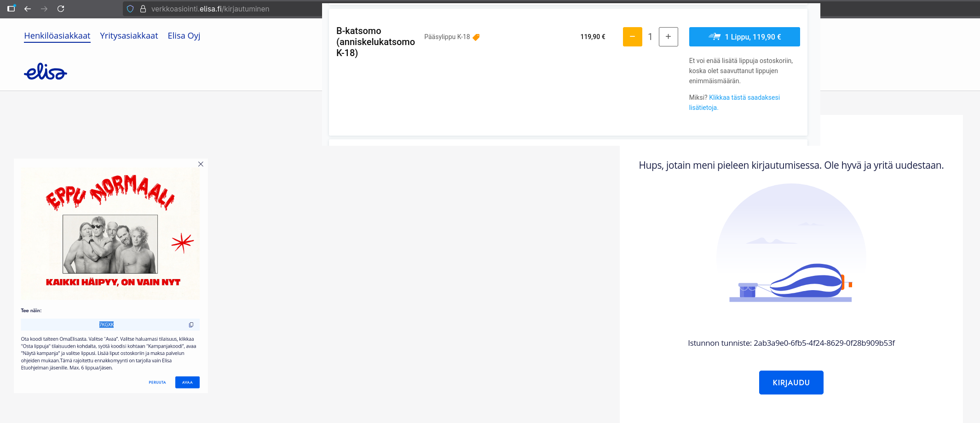Click the orange price tag icon beside Pääsylippu K-18

pos(476,37)
